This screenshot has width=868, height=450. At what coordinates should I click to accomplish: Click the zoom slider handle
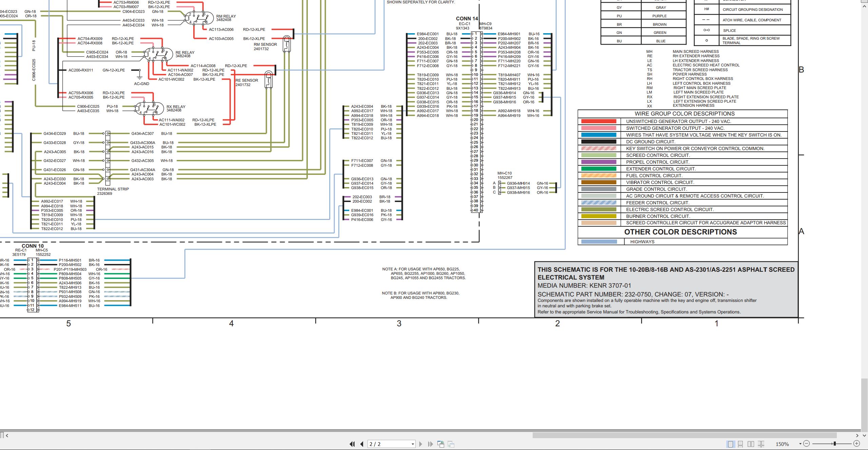coord(834,444)
